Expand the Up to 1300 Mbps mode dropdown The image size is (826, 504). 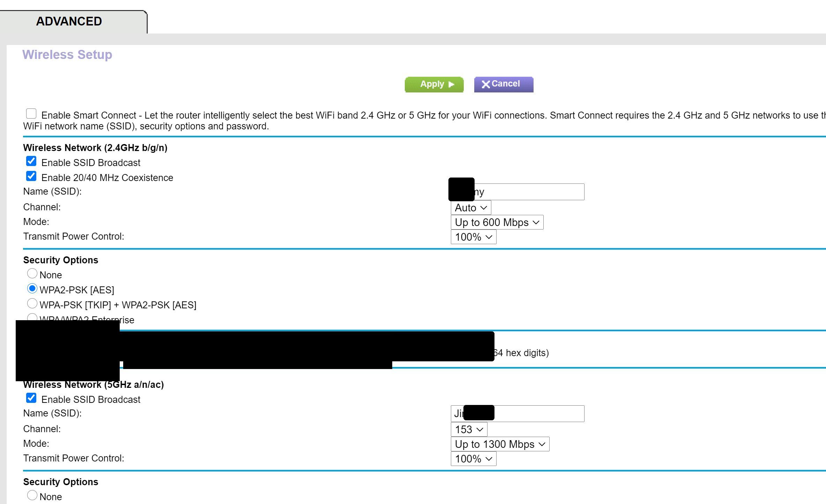tap(500, 444)
